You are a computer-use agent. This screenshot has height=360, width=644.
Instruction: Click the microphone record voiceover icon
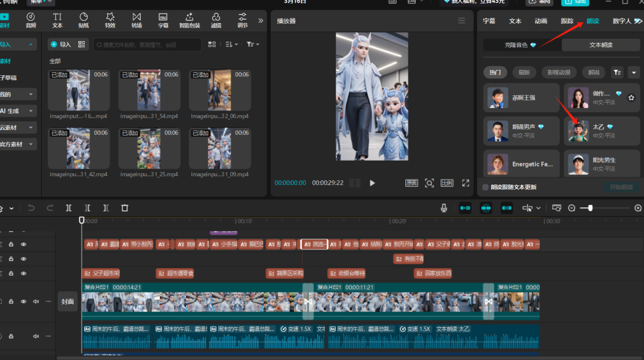[444, 208]
